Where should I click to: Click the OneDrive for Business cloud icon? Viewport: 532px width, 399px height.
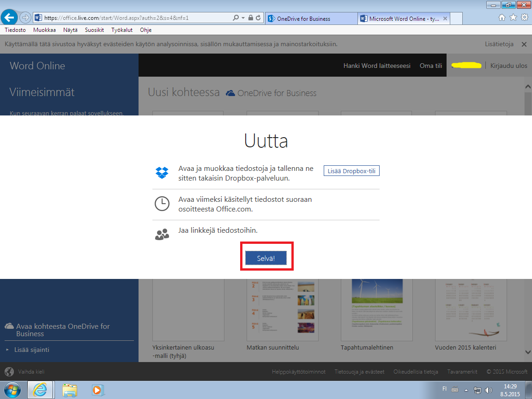point(230,93)
